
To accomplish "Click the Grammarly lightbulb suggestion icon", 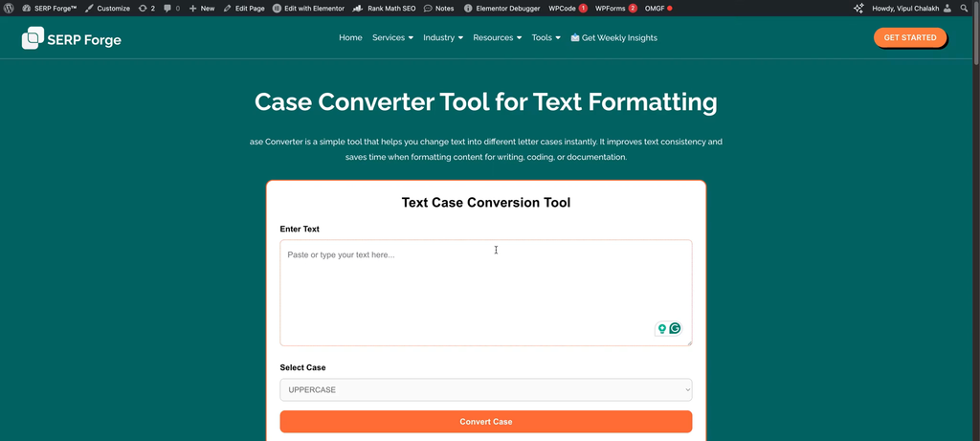I will tap(661, 328).
